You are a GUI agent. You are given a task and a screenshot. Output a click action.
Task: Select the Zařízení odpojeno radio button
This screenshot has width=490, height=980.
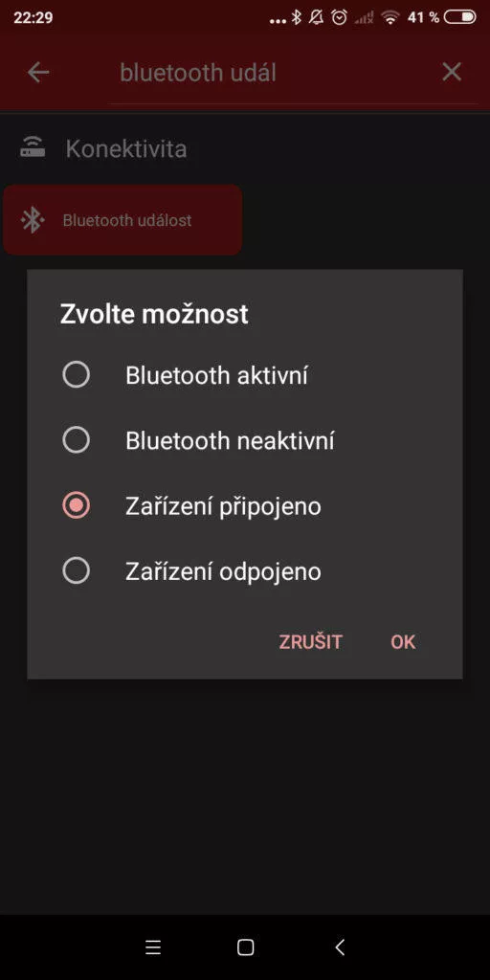click(x=77, y=570)
